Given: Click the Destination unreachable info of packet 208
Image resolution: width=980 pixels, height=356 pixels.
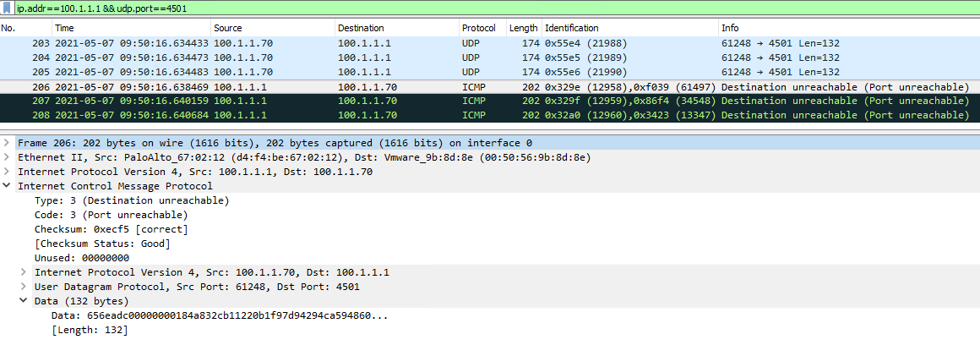Looking at the screenshot, I should 845,115.
